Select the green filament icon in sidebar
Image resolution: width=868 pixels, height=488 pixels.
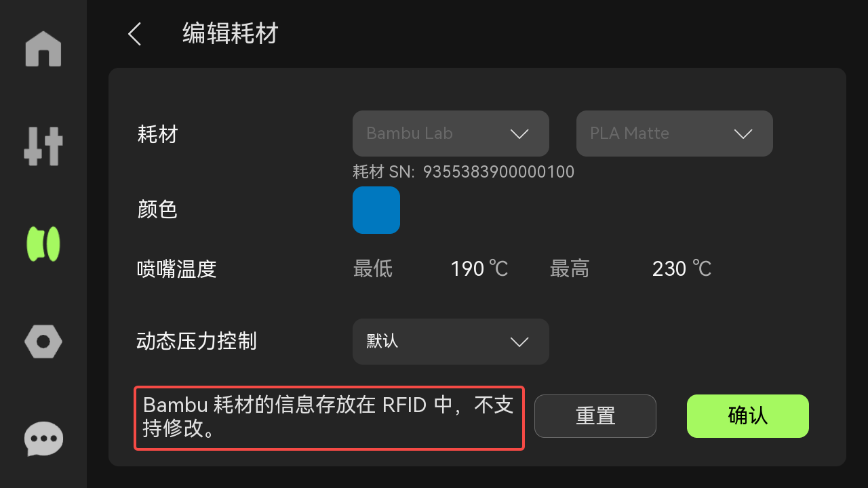43,244
